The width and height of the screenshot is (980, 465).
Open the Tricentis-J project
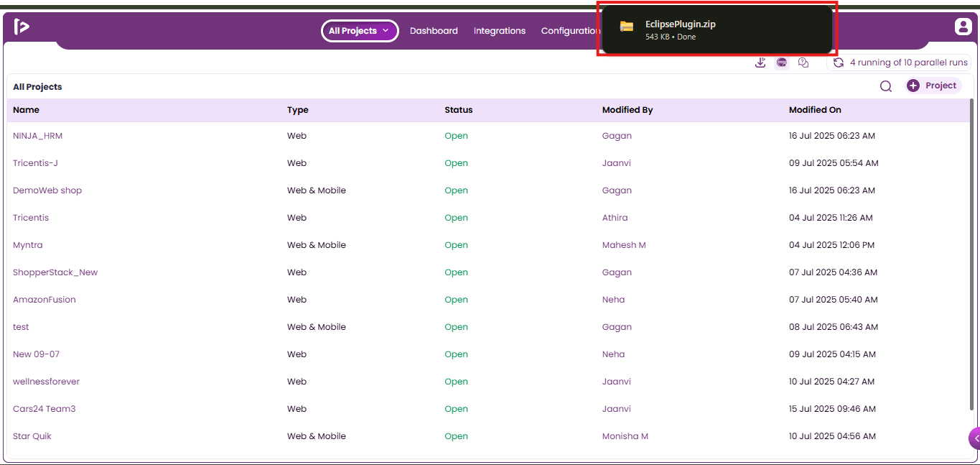(35, 163)
